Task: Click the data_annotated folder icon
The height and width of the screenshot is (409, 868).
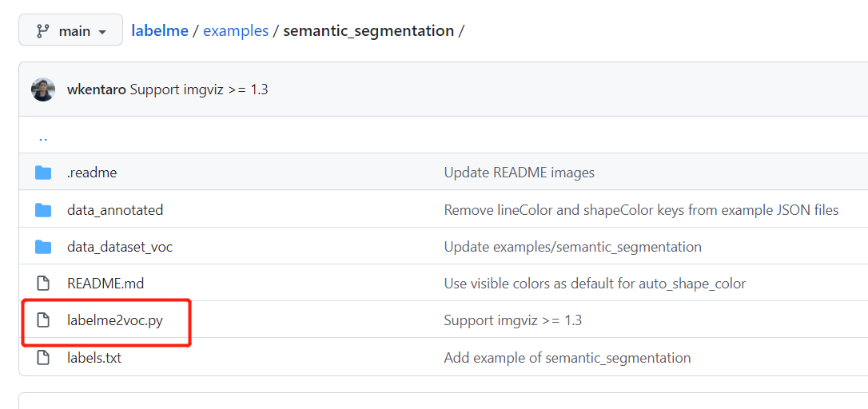Action: pyautogui.click(x=43, y=210)
